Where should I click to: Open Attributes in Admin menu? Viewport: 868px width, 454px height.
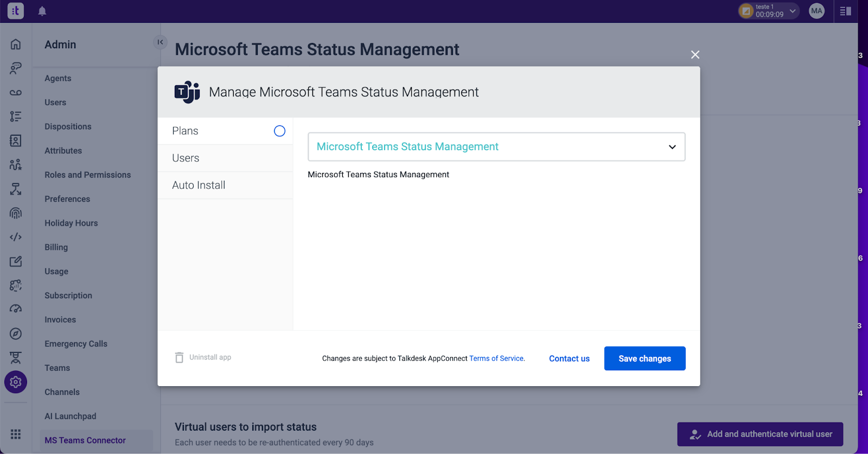tap(63, 150)
